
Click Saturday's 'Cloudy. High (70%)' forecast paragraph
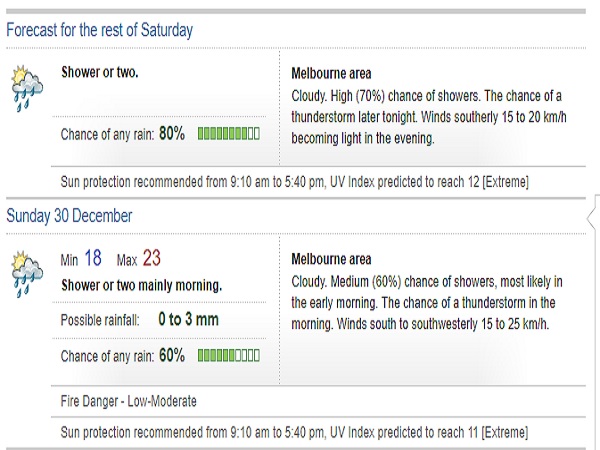tap(428, 118)
